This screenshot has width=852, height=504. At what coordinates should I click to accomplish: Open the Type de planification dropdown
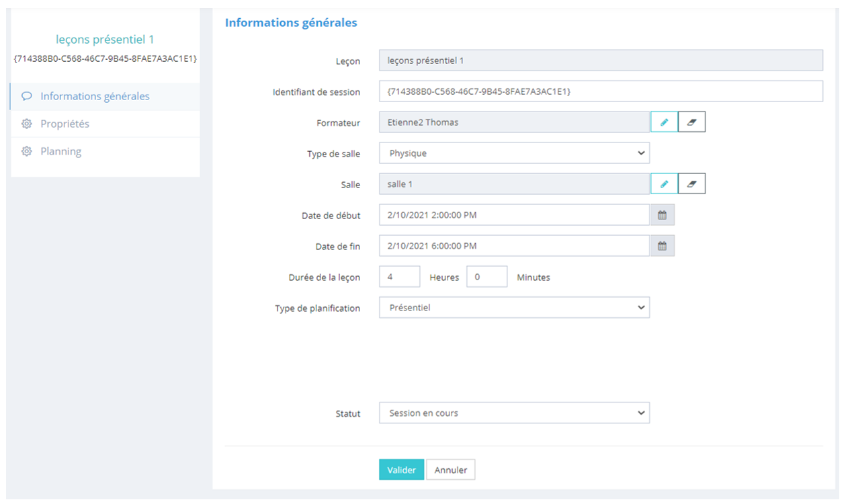tap(514, 308)
